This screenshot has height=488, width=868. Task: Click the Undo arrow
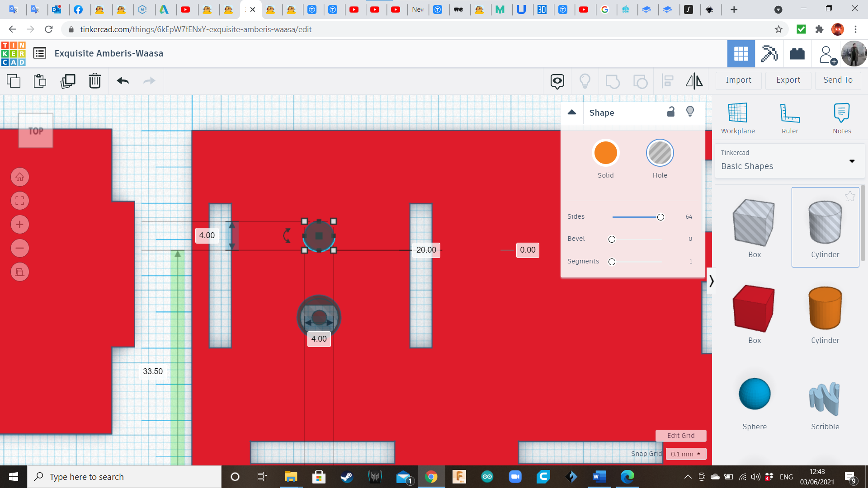(122, 81)
